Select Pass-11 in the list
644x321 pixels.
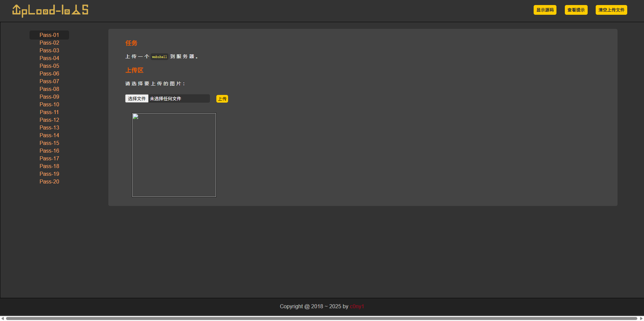point(49,112)
